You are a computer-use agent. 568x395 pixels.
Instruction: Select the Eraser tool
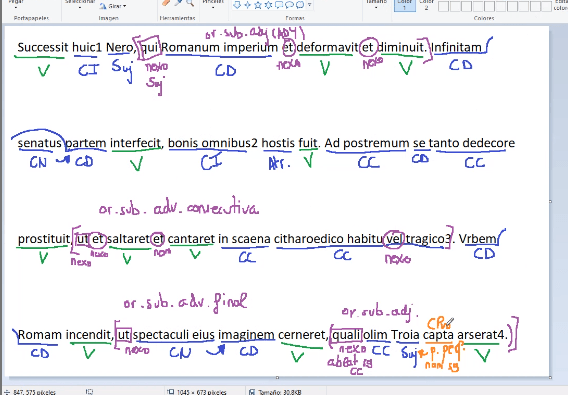click(166, 3)
